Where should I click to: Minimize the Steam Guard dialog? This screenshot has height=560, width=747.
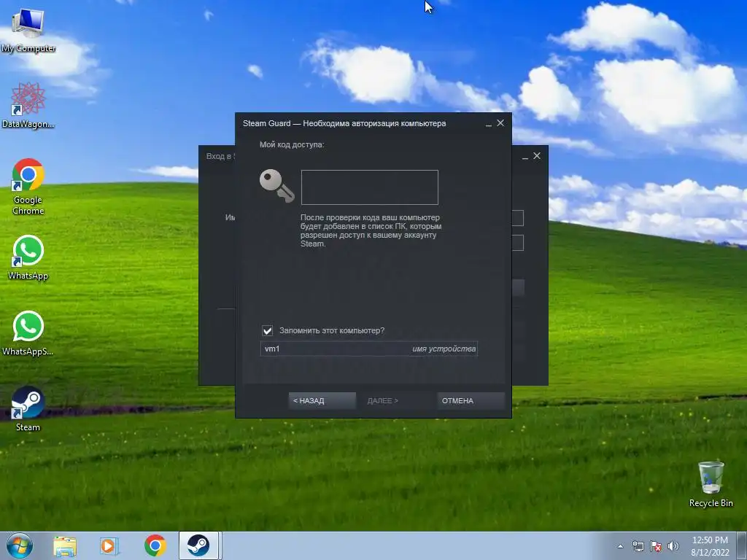pyautogui.click(x=488, y=124)
